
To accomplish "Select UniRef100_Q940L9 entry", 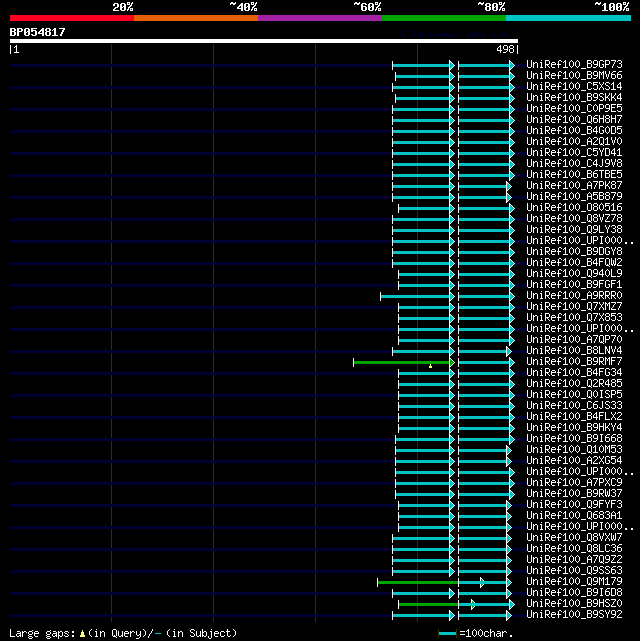I will click(574, 273).
